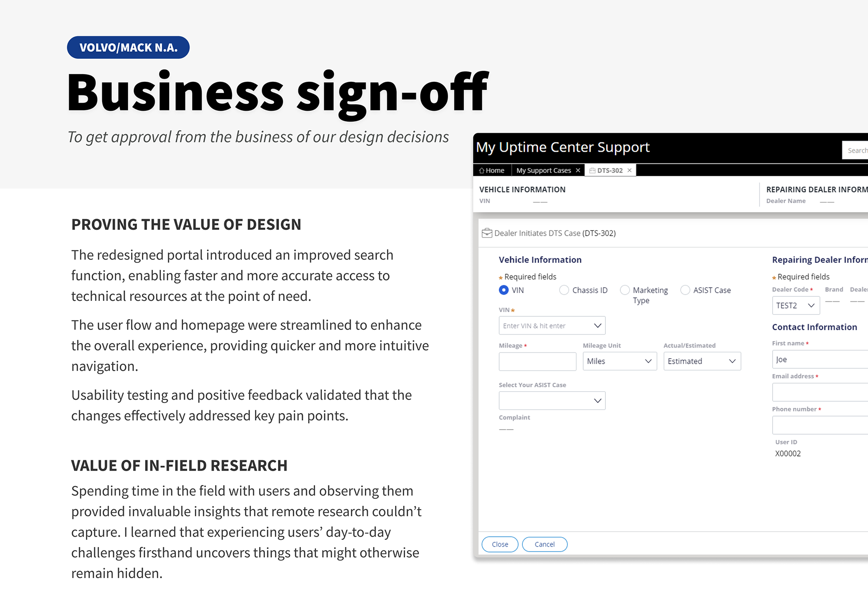Screen dimensions: 868x613
Task: Close the DTS-302 tab
Action: (x=629, y=171)
